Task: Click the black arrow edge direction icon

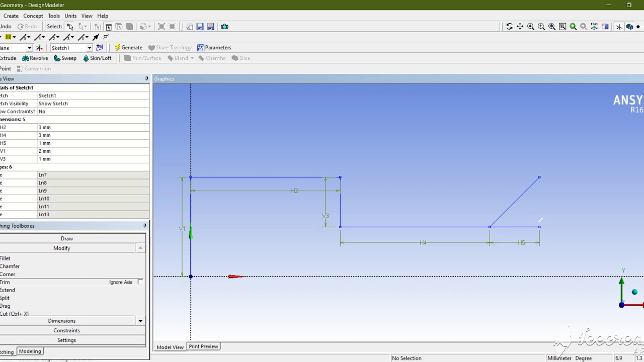Action: pyautogui.click(x=96, y=37)
